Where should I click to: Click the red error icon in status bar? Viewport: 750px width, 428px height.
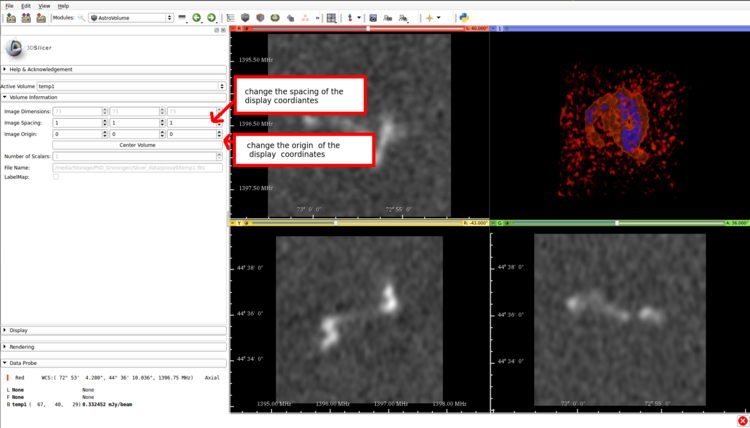(x=742, y=421)
